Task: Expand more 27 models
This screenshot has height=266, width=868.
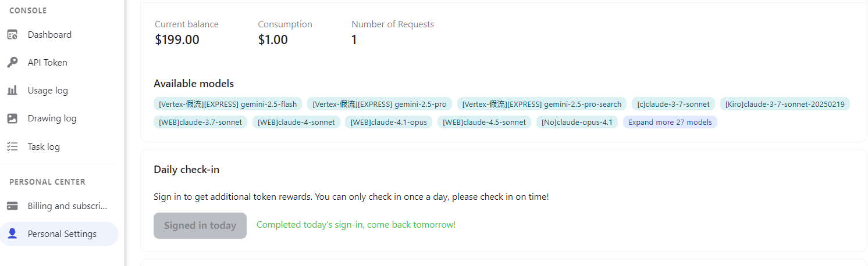Action: [x=670, y=123]
